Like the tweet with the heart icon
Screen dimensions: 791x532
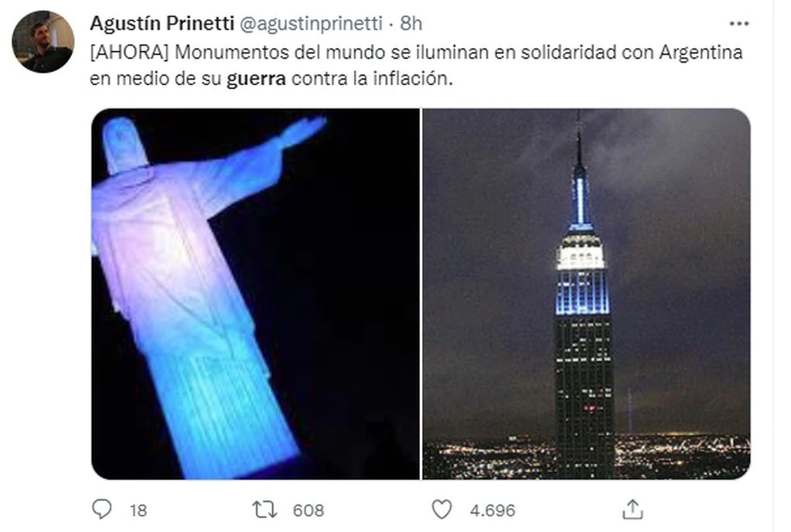click(442, 510)
